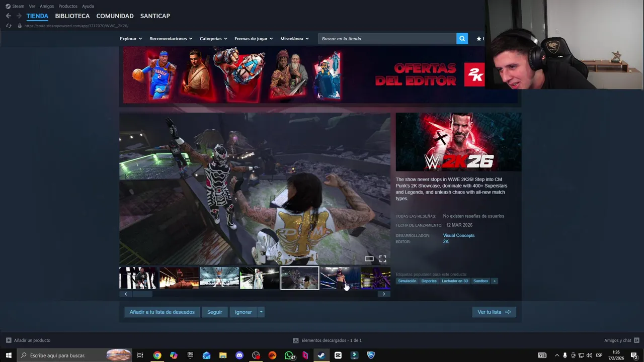
Task: Select the Simulación tag
Action: click(407, 281)
